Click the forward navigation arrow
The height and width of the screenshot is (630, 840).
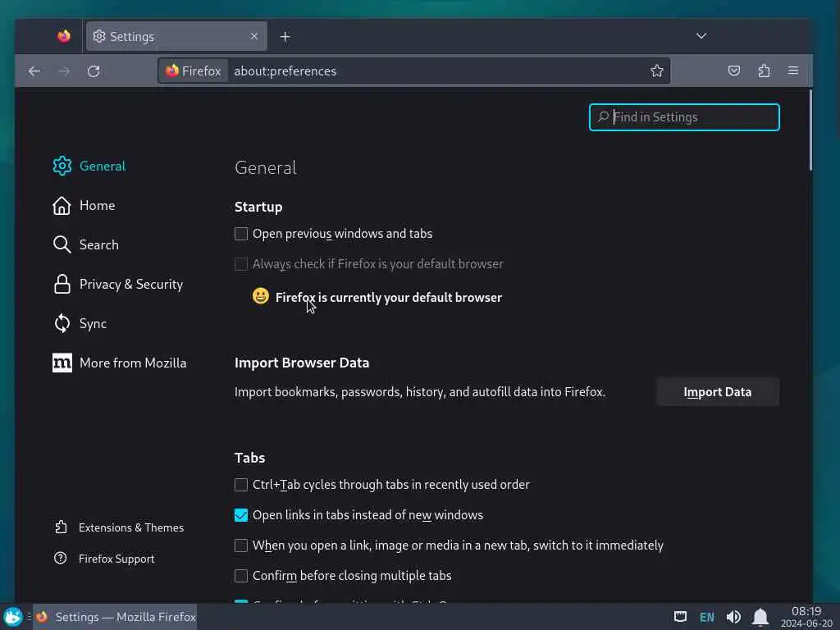pos(64,71)
